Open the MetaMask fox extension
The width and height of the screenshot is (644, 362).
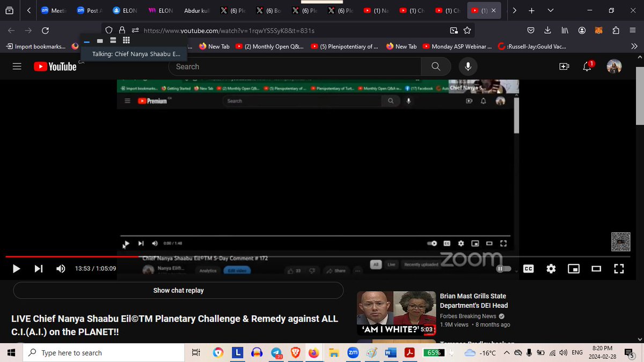(x=599, y=31)
